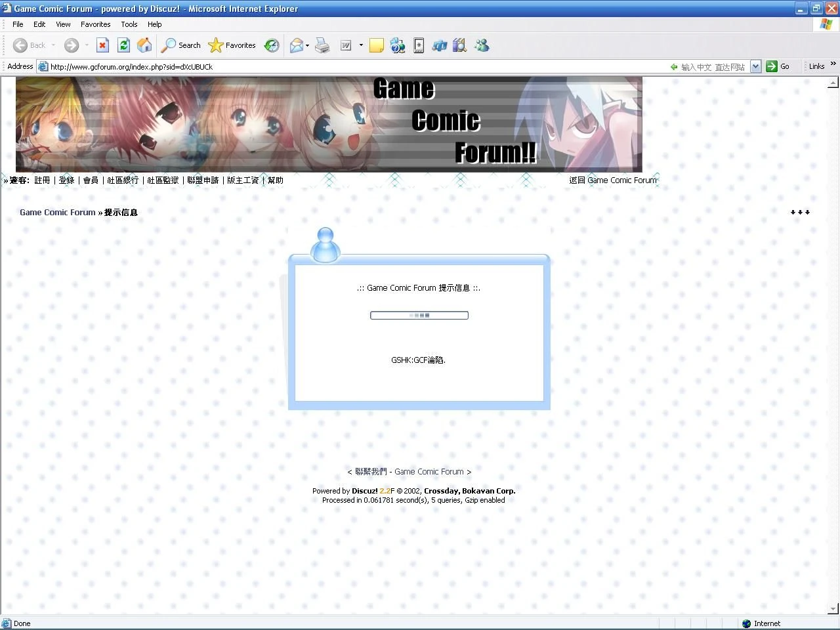The image size is (840, 630).
Task: Click the blue logo toolbar icon
Action: tap(440, 45)
